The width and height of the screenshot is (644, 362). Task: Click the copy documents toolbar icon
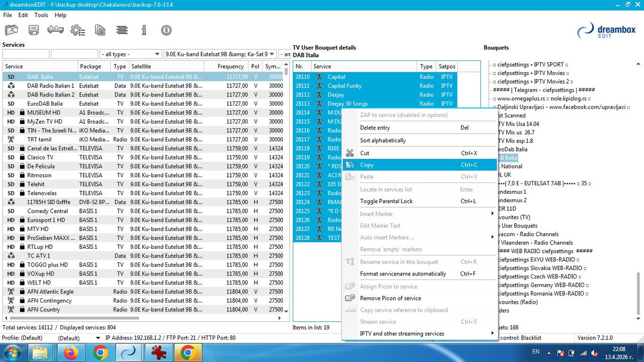(x=100, y=30)
